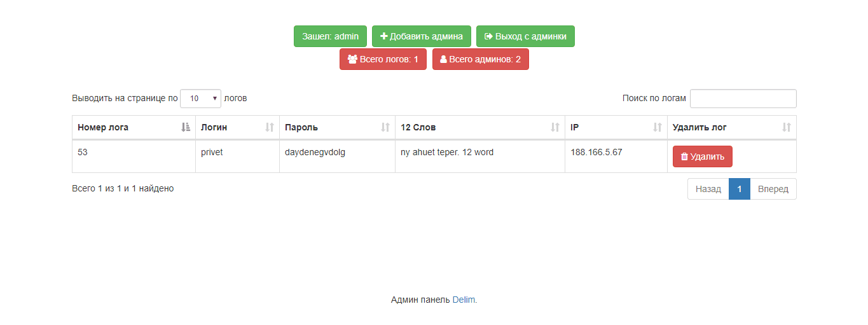Click the sort icon in Номер лога column
Viewport: 868px width, 325px height.
point(186,127)
